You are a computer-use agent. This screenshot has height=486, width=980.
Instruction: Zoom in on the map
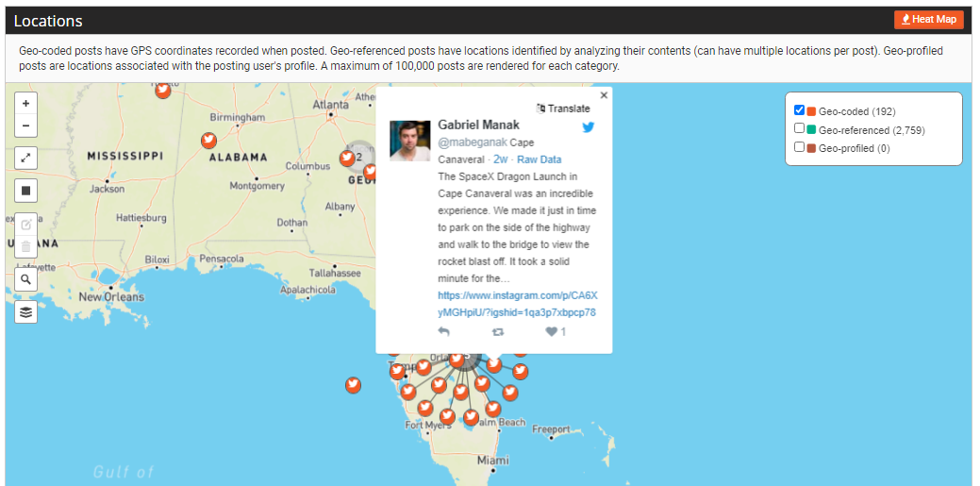(x=25, y=103)
